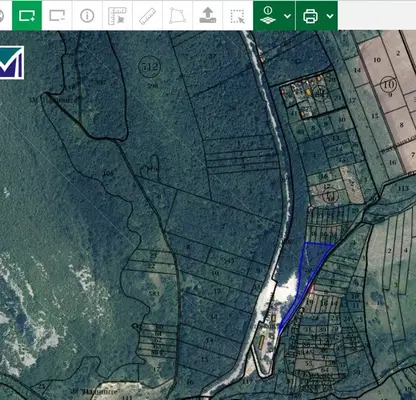Activate the rectangle selection cursor tool
Screen dimensions: 416x400
[x=238, y=15]
